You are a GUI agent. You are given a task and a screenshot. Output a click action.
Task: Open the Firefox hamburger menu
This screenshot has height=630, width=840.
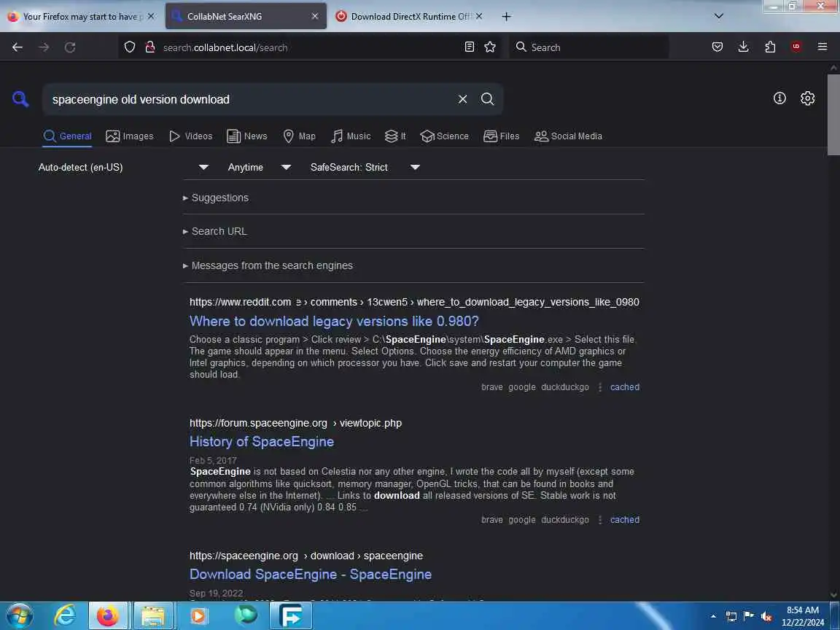pos(822,47)
